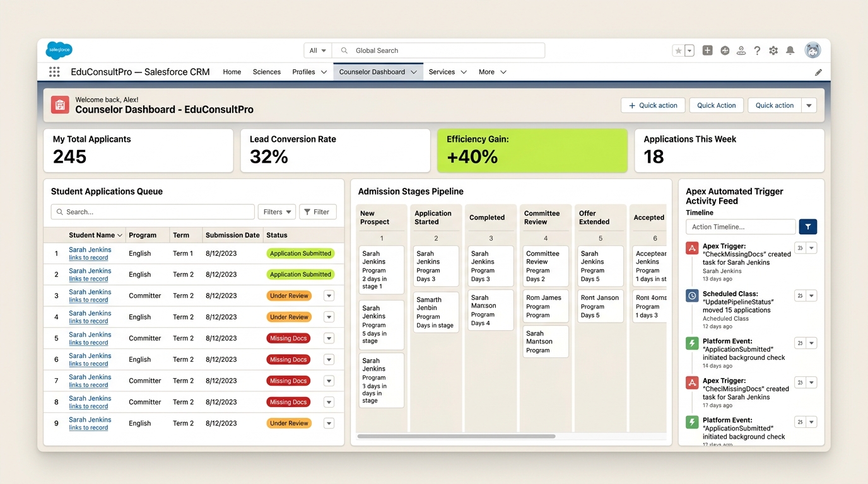868x484 pixels.
Task: Sort by the Student Name column header
Action: [x=95, y=235]
